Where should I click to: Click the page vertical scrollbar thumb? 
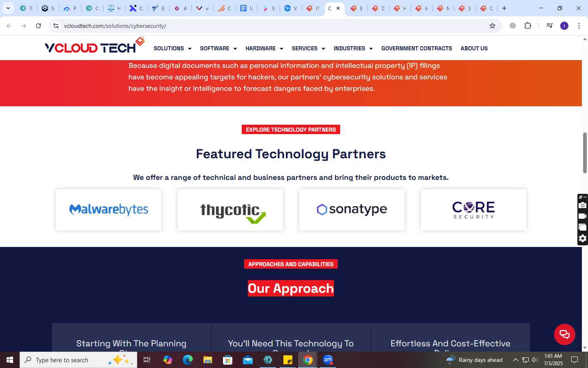[x=585, y=153]
